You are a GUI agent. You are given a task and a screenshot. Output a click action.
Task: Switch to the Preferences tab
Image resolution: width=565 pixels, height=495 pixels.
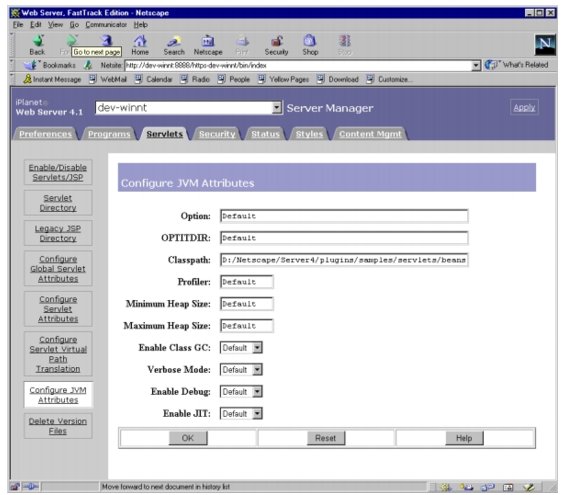click(45, 134)
